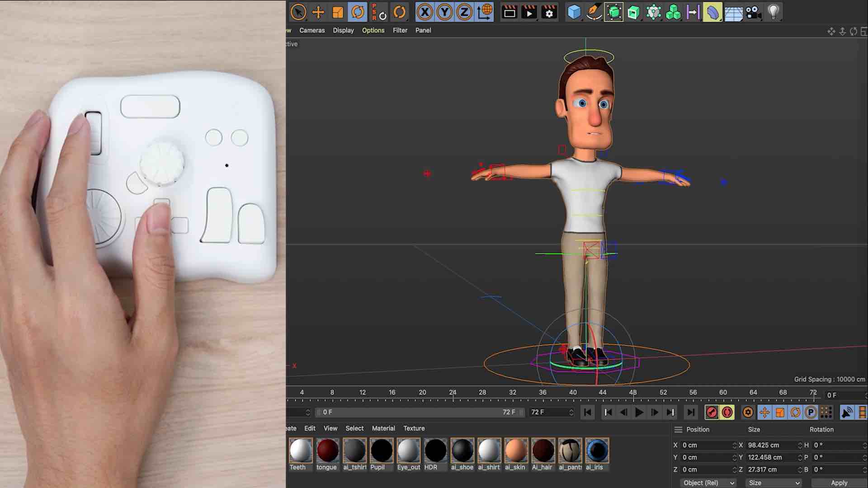Click the green stacked cubes volume icon
The height and width of the screenshot is (488, 868).
point(674,12)
